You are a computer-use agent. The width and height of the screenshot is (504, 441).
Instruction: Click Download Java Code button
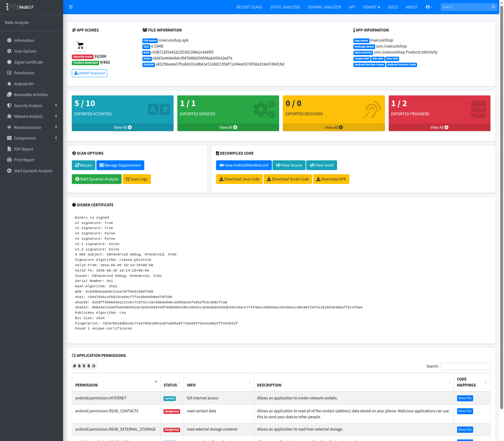click(239, 179)
